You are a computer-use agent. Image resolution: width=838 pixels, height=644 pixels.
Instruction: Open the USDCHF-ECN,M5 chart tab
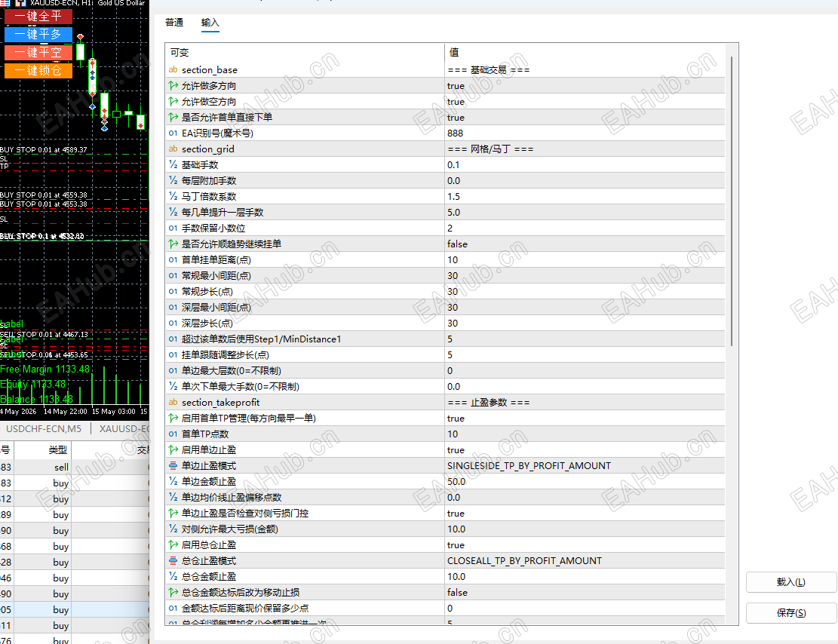(44, 428)
